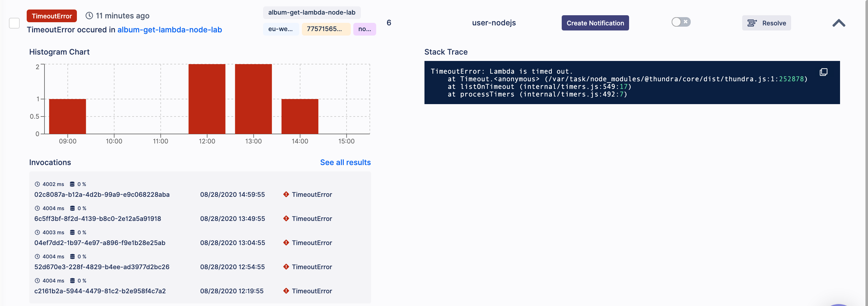Click the 08/28/2020 14:59:55 timestamp
The image size is (868, 306).
click(x=233, y=195)
